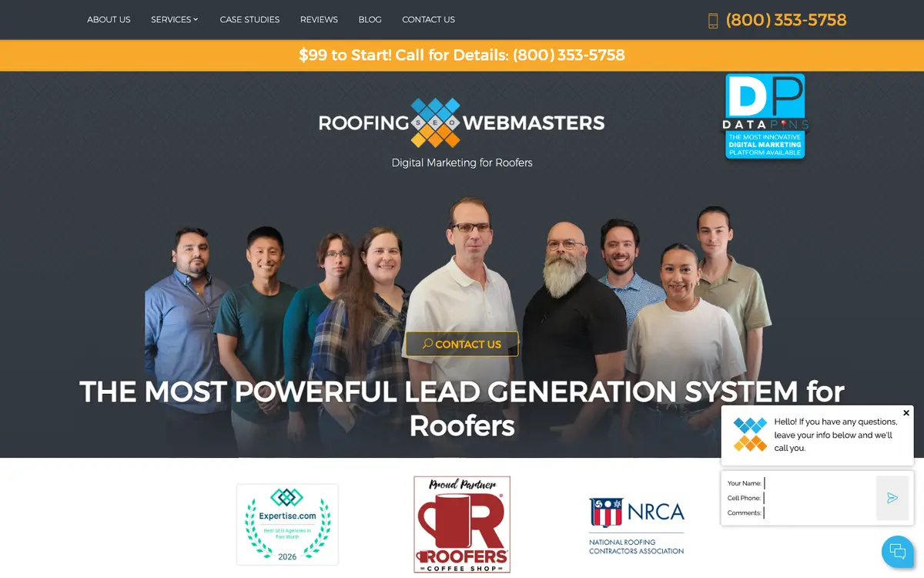Open Roofers Coffee Shop partner logo
Viewport: 924px width, 578px height.
[x=462, y=524]
